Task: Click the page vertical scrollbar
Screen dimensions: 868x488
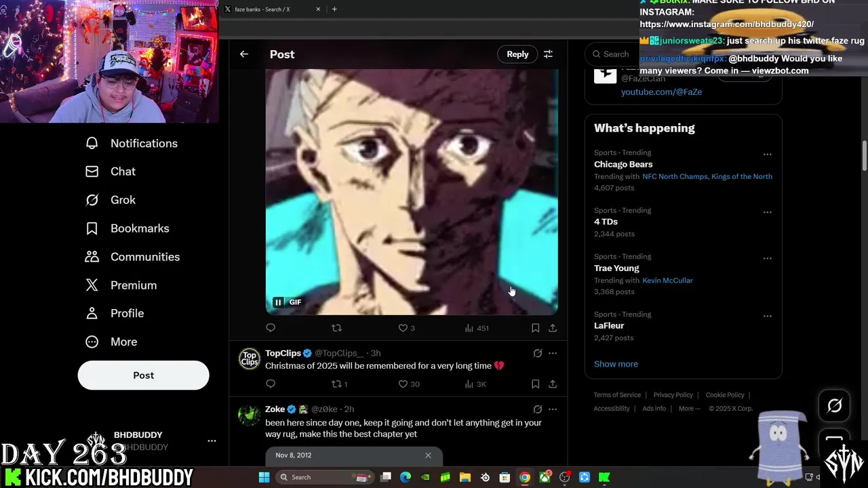Action: (x=864, y=156)
